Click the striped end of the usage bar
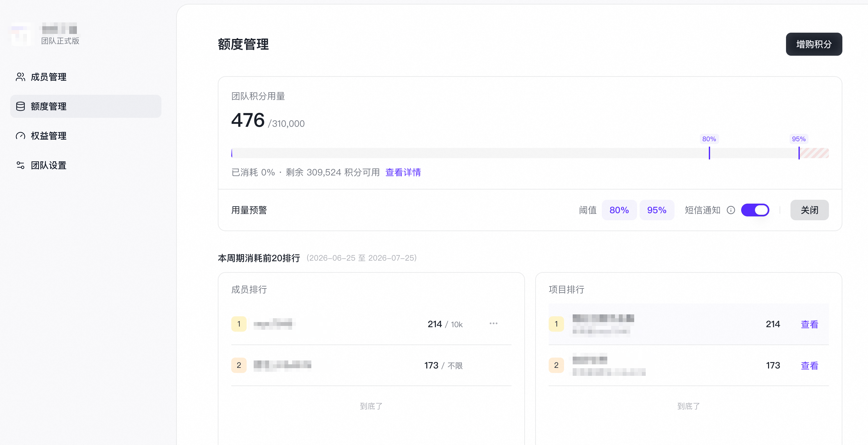The width and height of the screenshot is (868, 445). [x=814, y=153]
